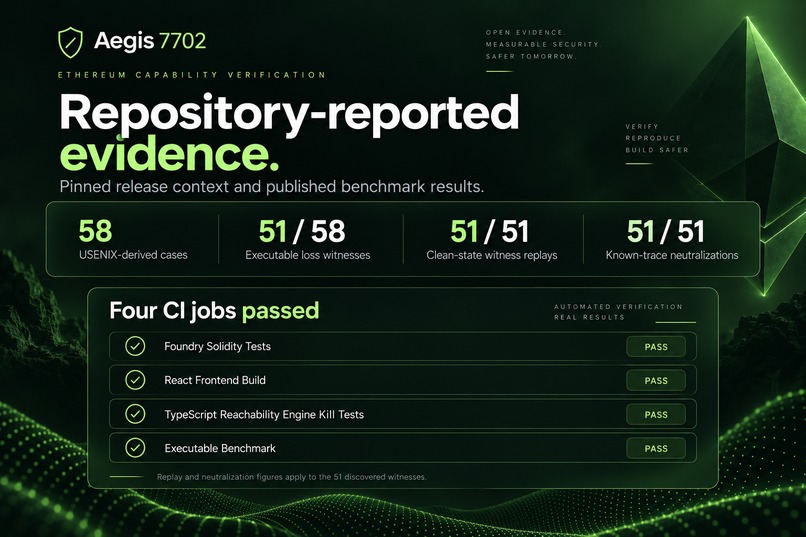Click the footnote about 51 discovered witnesses
The width and height of the screenshot is (806, 537).
(291, 477)
